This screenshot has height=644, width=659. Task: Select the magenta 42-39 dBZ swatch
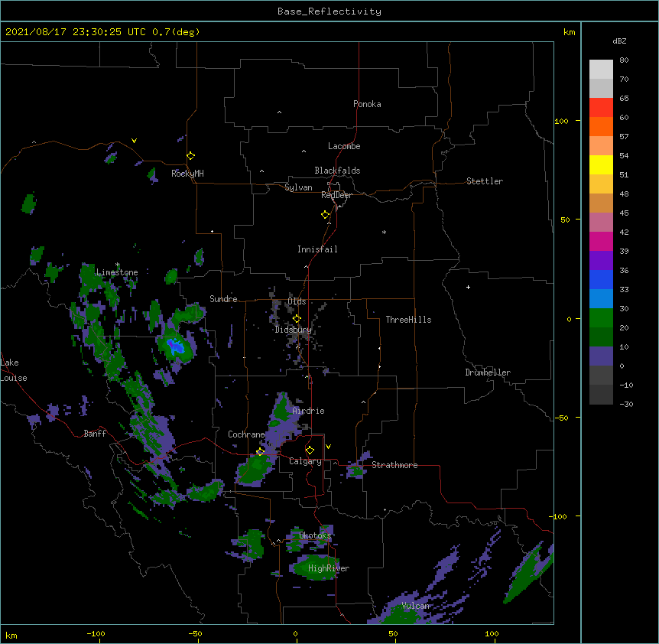(601, 242)
